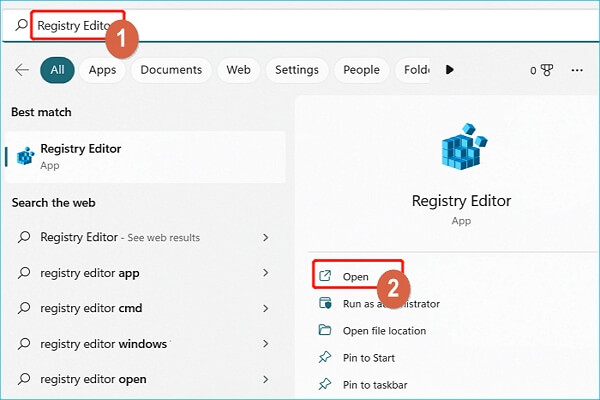
Task: Choose Run as administrator
Action: point(391,304)
